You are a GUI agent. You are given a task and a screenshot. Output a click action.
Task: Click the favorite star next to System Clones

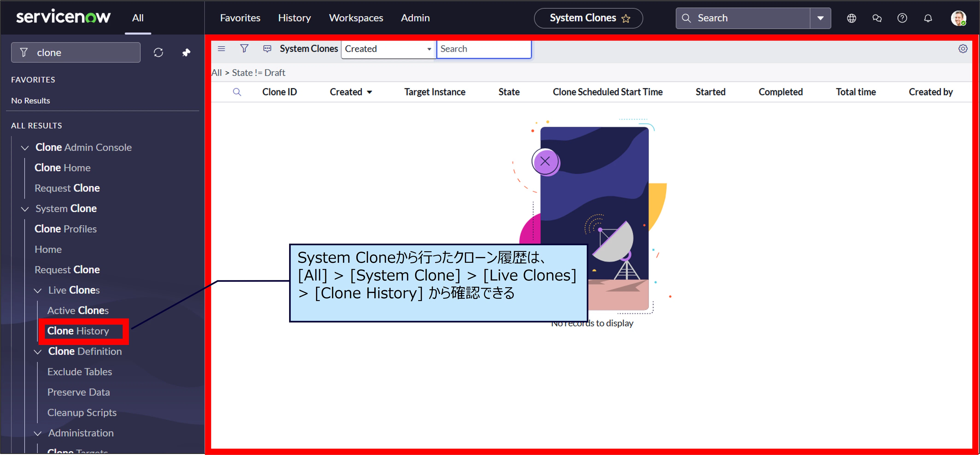coord(626,18)
